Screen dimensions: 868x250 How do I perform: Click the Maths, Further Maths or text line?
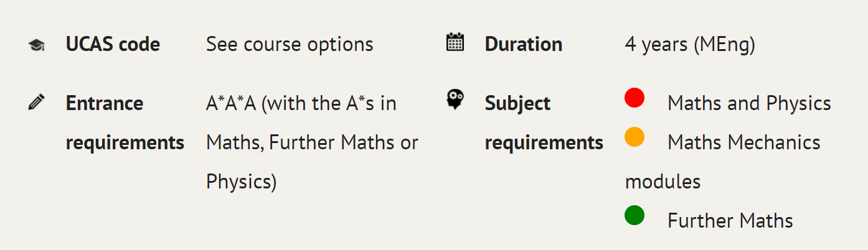tap(312, 142)
